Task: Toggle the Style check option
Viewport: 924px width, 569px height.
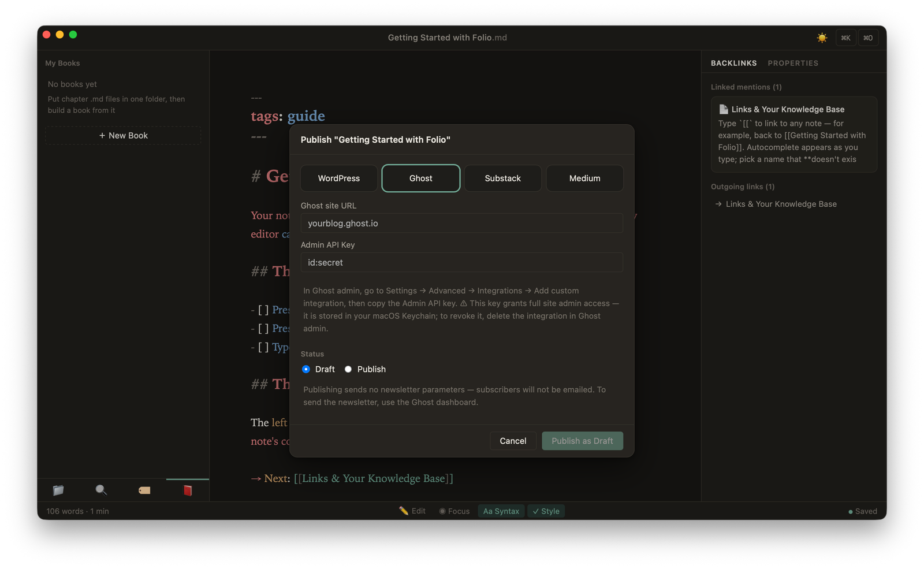Action: [546, 511]
